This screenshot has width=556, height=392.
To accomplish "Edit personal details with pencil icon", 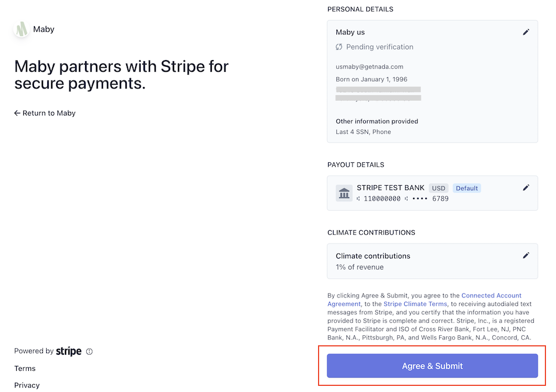I will coord(526,32).
